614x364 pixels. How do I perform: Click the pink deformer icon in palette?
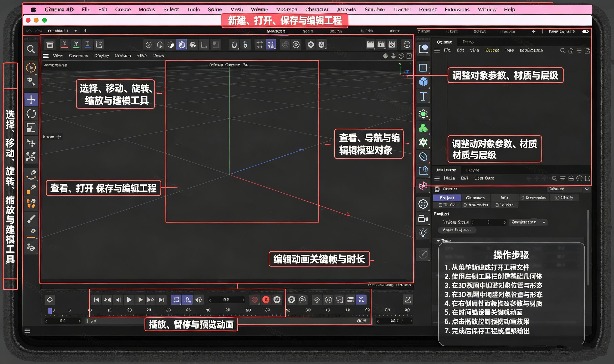(x=423, y=186)
